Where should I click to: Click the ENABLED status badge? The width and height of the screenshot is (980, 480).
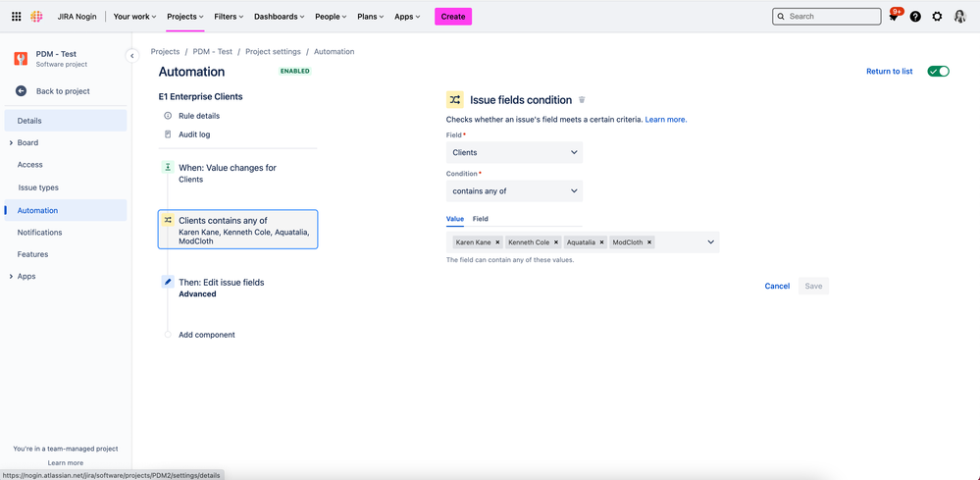point(295,72)
